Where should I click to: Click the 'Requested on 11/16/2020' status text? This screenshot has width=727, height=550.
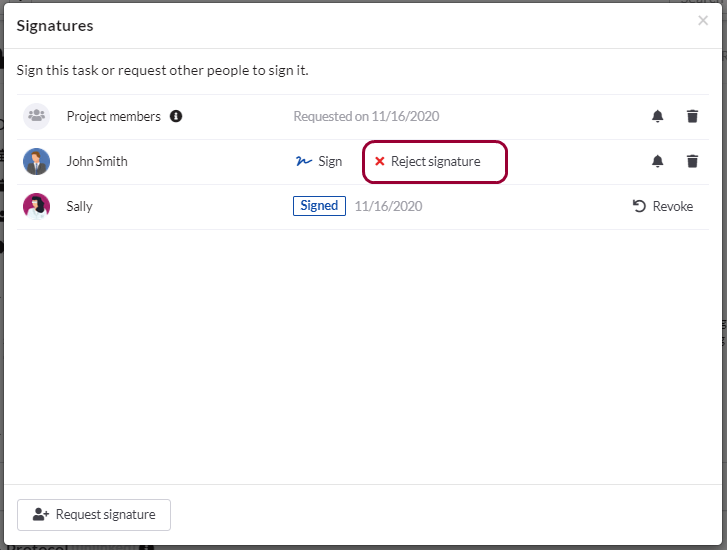point(366,116)
